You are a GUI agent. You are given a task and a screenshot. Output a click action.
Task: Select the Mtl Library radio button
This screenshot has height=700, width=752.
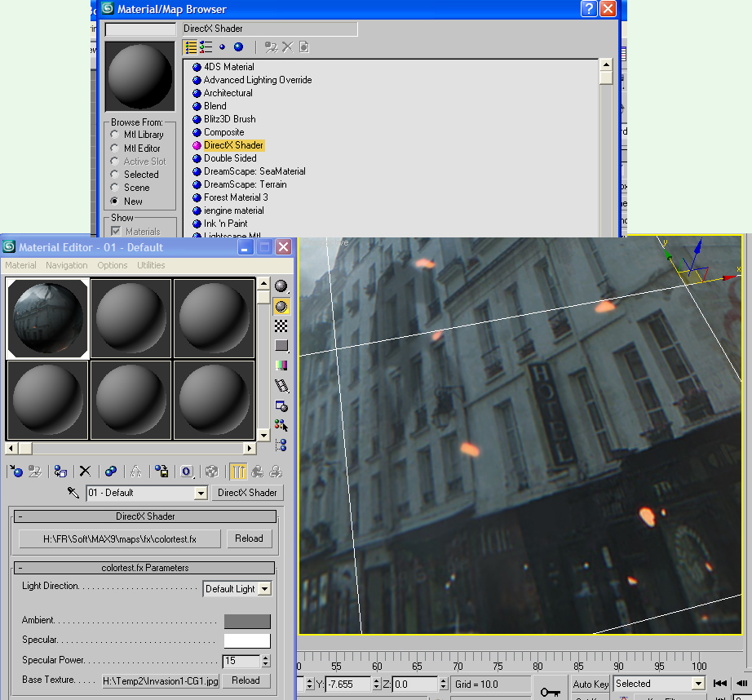point(115,135)
